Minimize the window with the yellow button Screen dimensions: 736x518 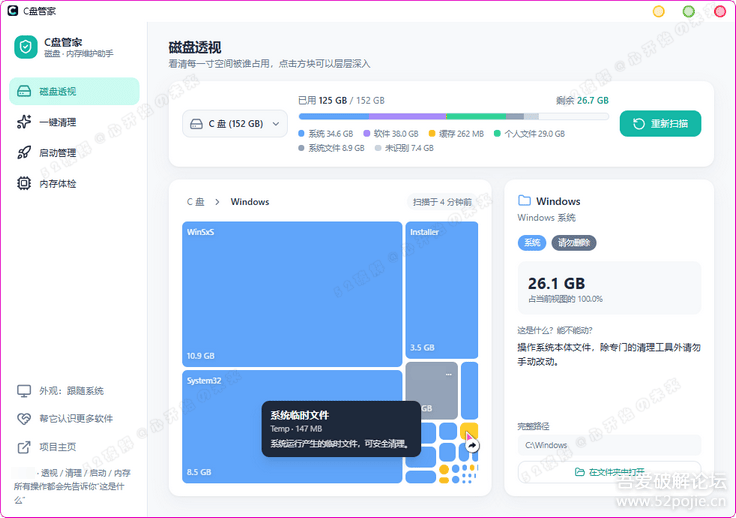659,11
